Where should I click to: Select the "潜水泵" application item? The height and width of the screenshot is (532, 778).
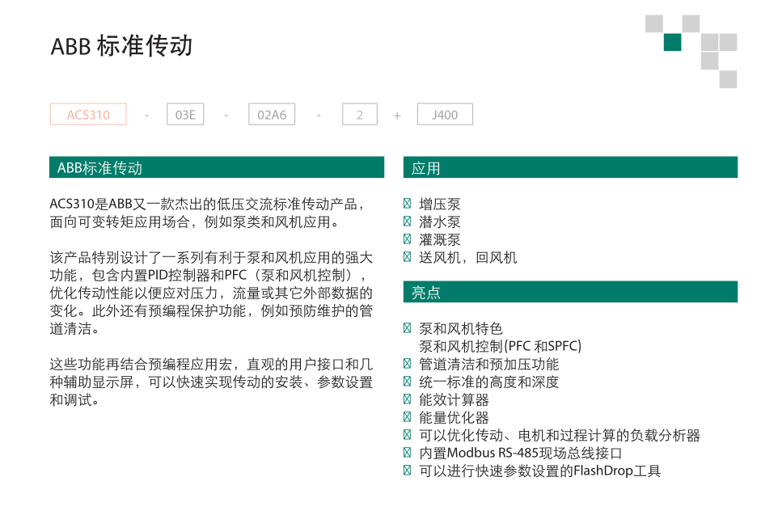click(x=440, y=222)
